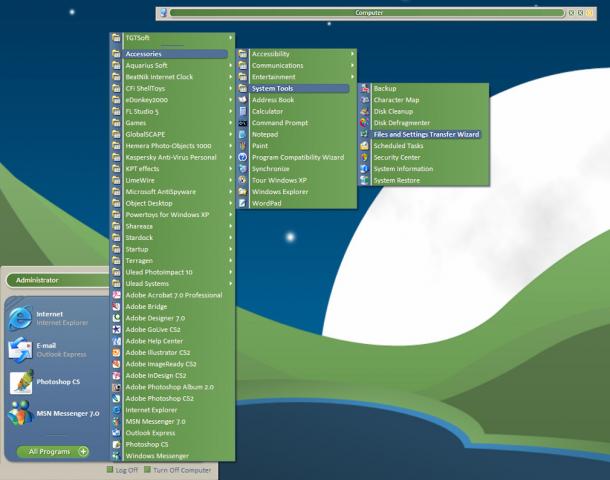The image size is (610, 480).
Task: Select Kaspersky Anti-Virus Personal entry
Action: pyautogui.click(x=172, y=158)
